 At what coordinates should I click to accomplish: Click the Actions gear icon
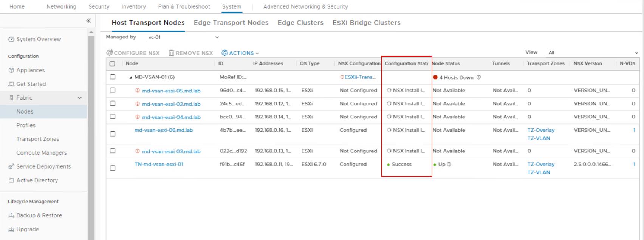224,53
